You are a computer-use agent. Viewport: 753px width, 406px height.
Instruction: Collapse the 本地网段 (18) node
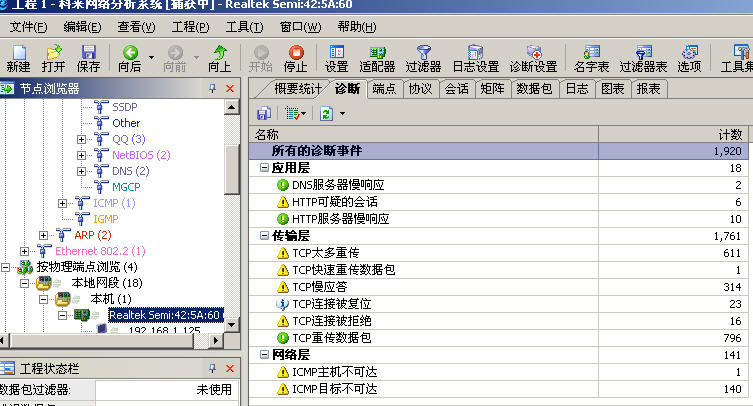[24, 283]
